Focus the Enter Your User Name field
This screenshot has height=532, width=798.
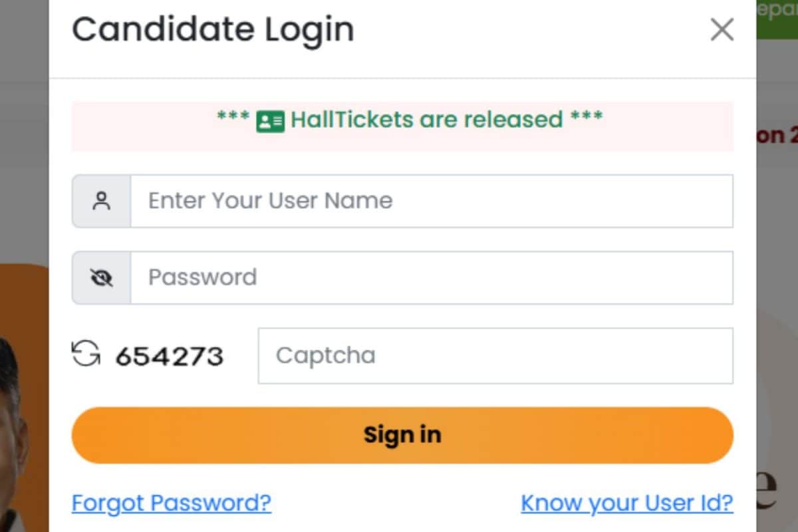[432, 201]
